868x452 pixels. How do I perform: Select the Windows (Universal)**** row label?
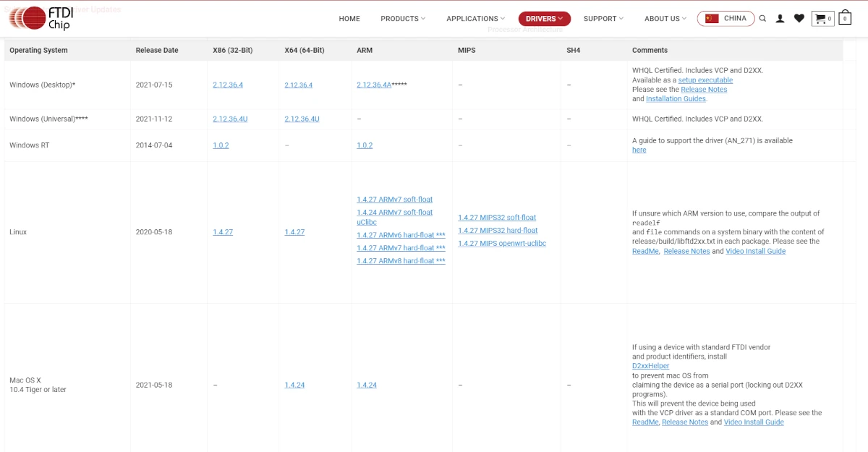pyautogui.click(x=48, y=119)
